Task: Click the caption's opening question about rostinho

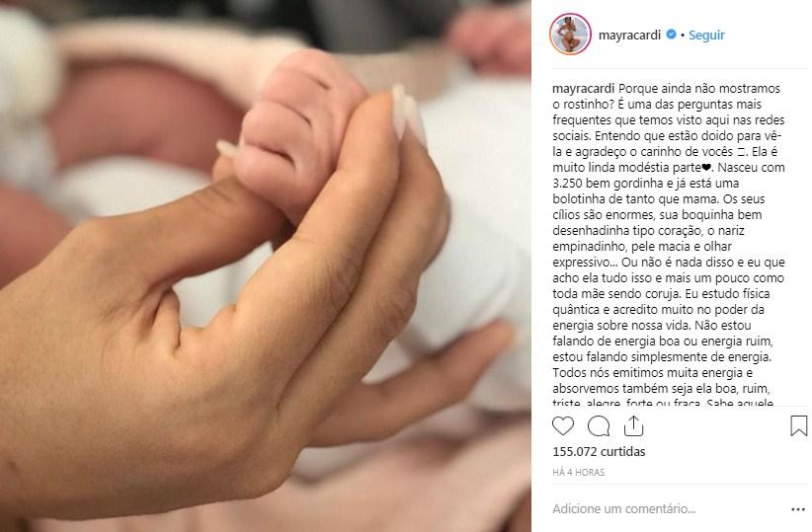Action: [x=667, y=97]
